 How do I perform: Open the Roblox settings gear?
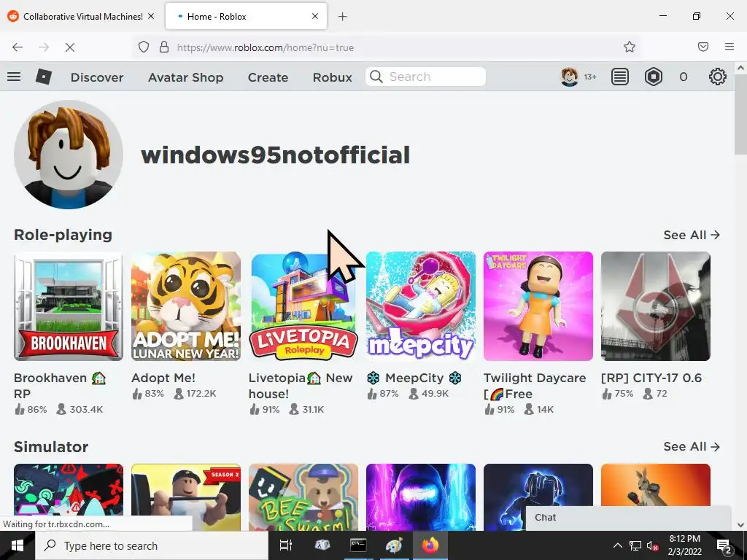click(718, 77)
